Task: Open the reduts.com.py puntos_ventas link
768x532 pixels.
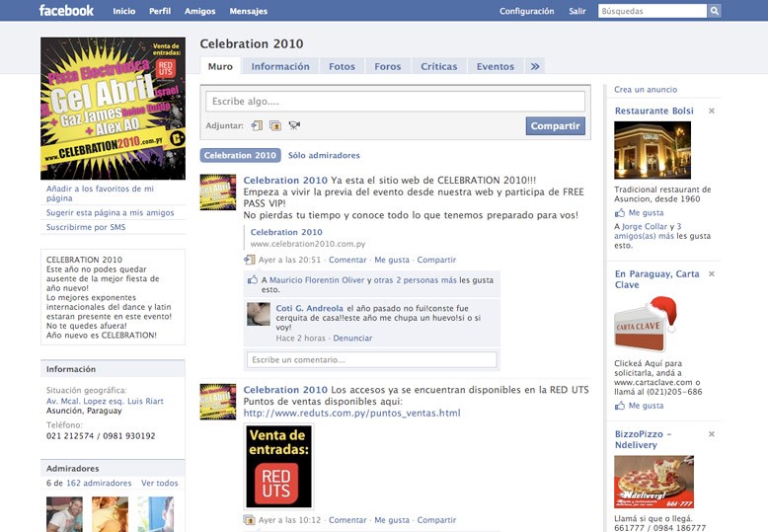Action: (351, 413)
